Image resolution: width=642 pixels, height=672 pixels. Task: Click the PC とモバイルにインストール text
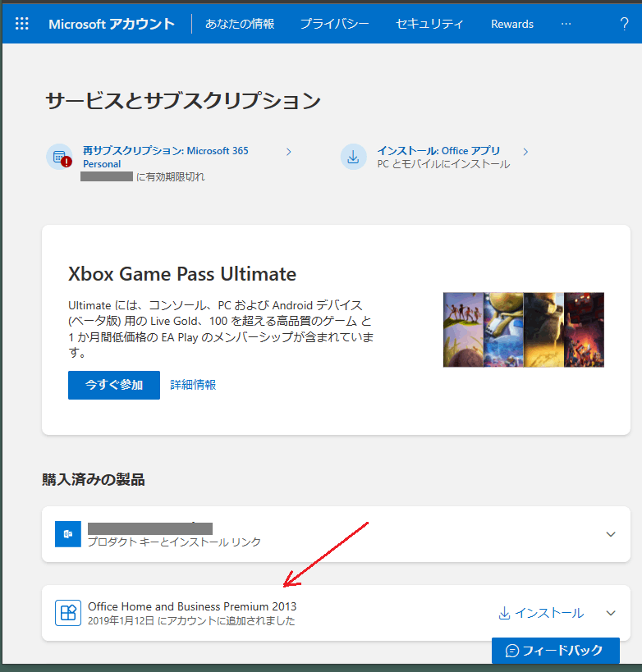click(x=443, y=164)
